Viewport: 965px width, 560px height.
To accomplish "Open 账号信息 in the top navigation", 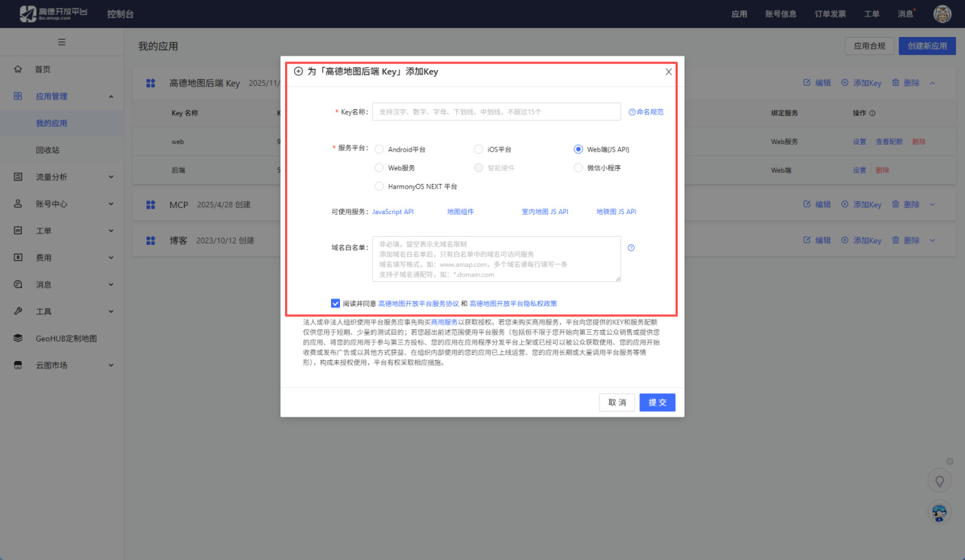I will point(780,14).
